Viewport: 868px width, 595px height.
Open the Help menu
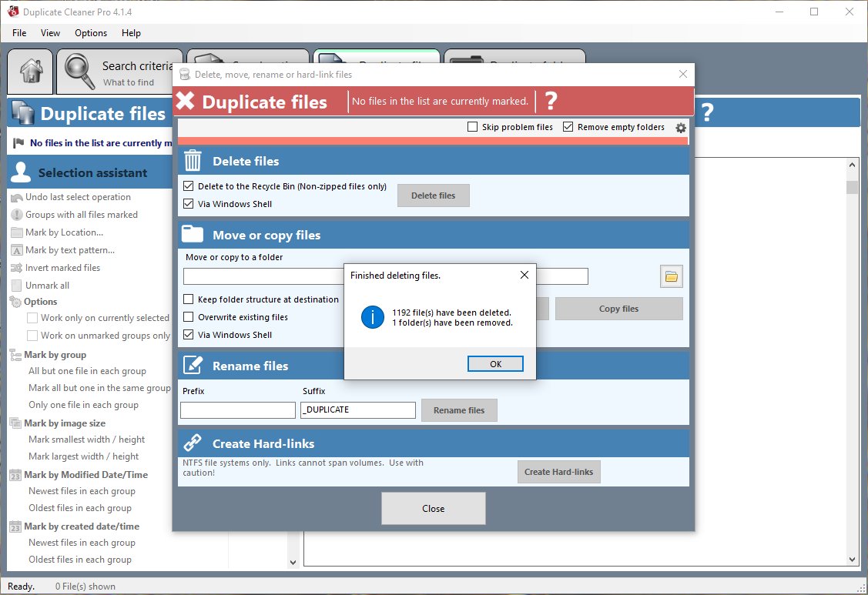(x=131, y=32)
